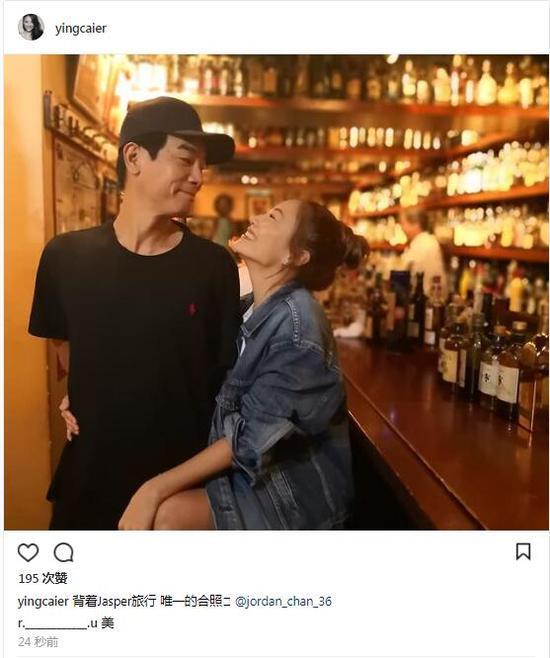View the 195 次赞 likes list
This screenshot has height=658, width=550.
(x=43, y=578)
